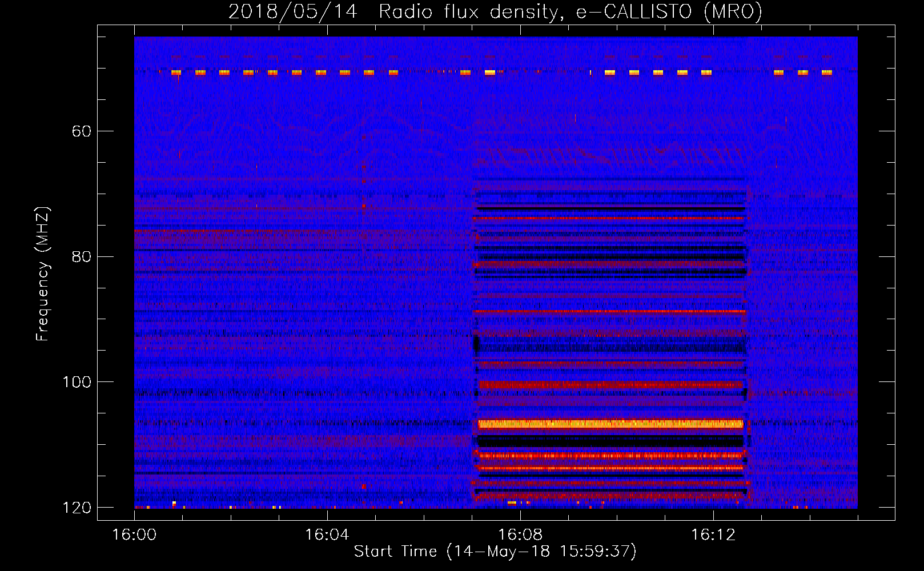924x571 pixels.
Task: Click the 16:12 time tick label
Action: tap(713, 534)
